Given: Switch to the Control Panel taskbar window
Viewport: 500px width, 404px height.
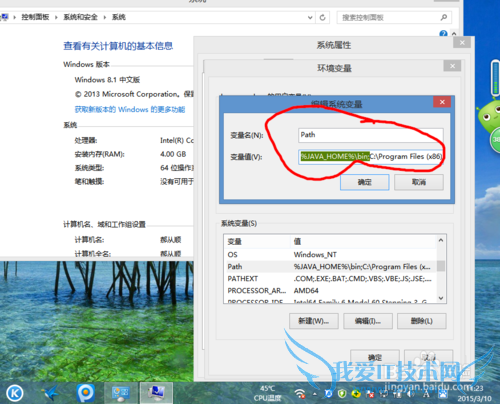Looking at the screenshot, I should tap(120, 393).
